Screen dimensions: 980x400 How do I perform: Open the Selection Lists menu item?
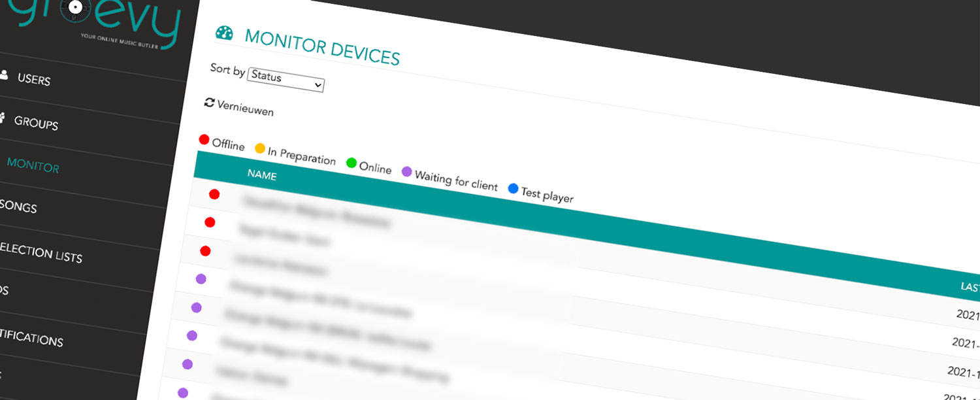[x=41, y=252]
